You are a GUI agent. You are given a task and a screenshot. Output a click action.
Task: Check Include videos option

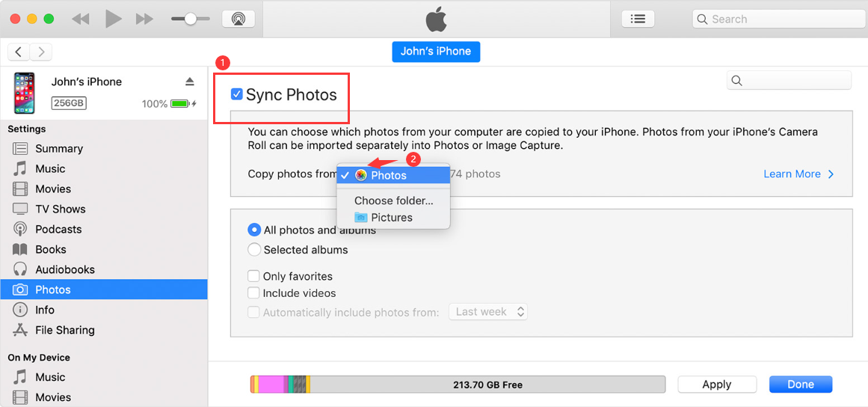click(254, 293)
